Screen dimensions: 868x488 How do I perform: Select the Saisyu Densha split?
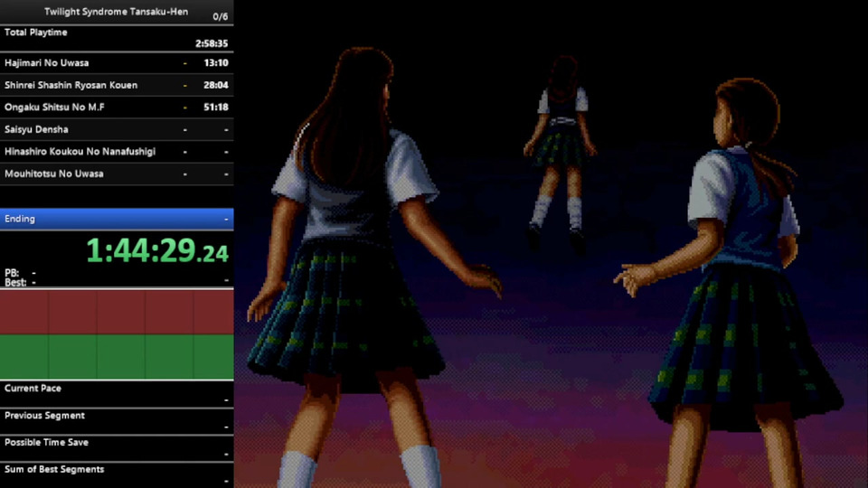(117, 129)
